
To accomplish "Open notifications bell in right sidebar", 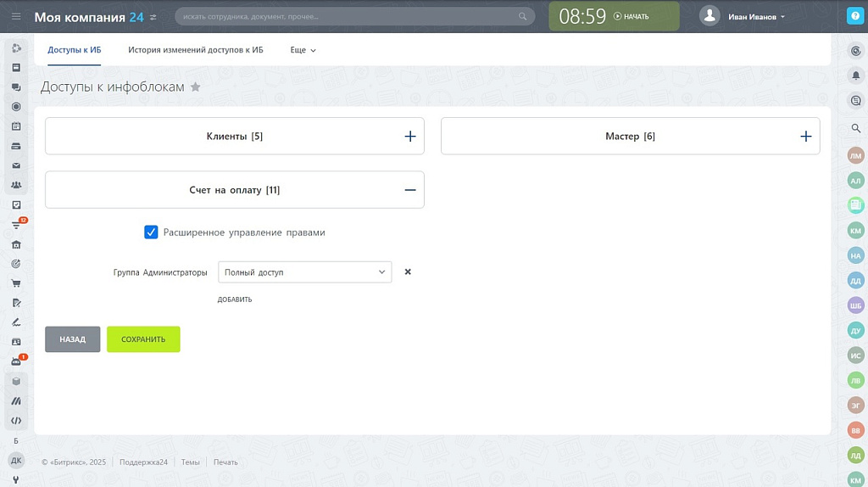I will point(855,76).
